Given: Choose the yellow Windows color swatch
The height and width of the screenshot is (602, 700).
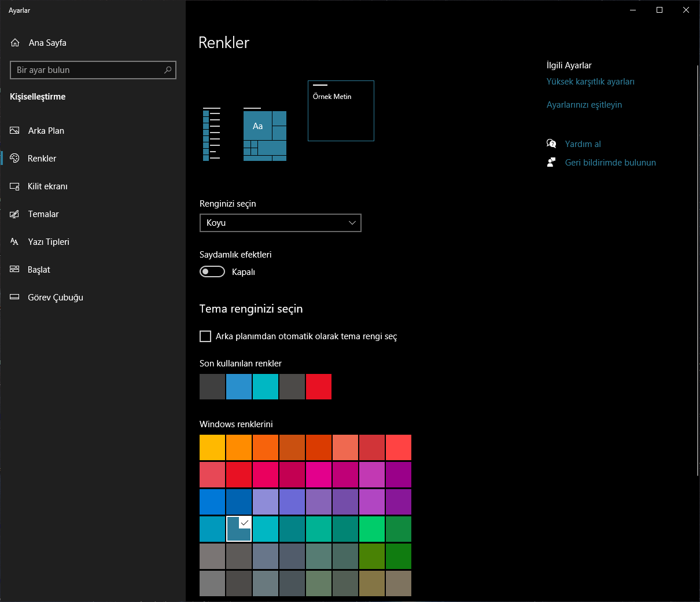Looking at the screenshot, I should (212, 447).
